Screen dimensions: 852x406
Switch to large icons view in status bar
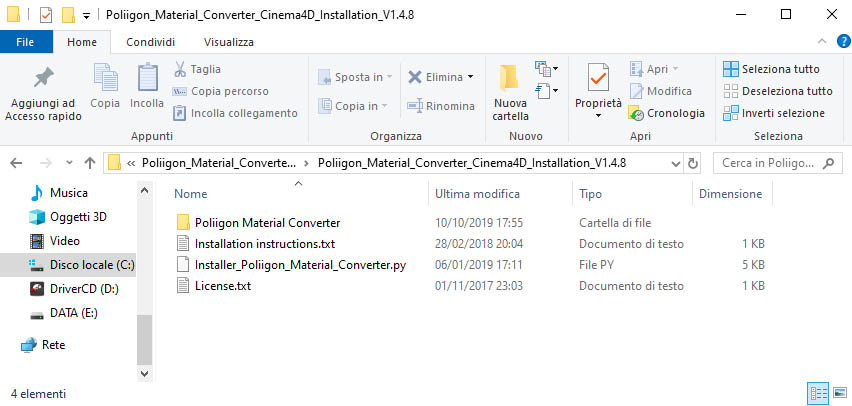click(840, 392)
